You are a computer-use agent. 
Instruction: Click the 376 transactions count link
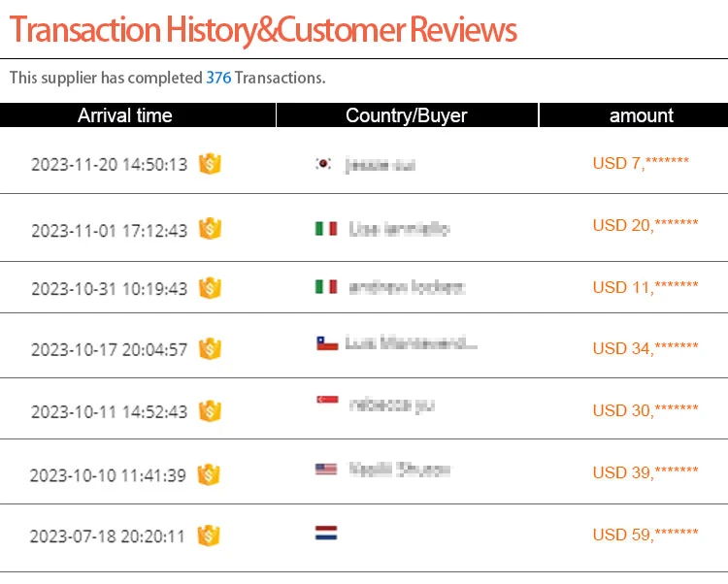click(218, 78)
